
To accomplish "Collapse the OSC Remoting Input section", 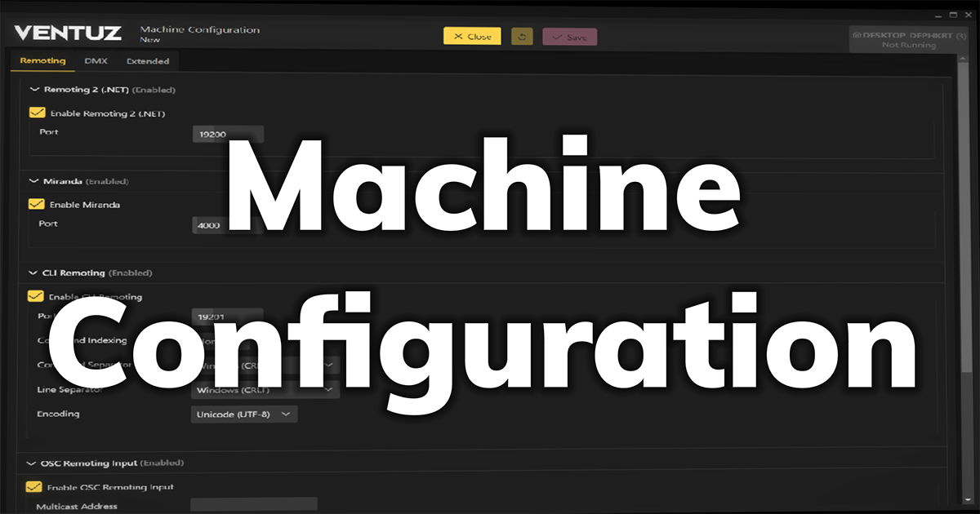I will (x=31, y=463).
